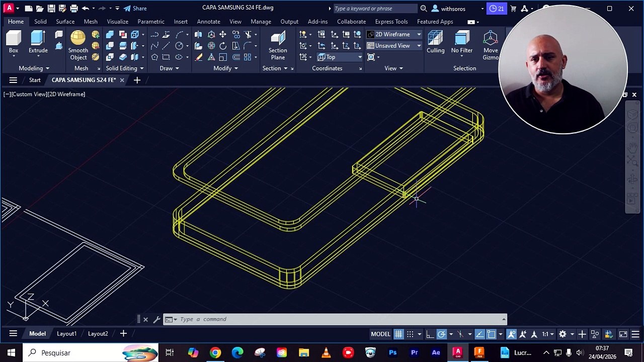Click the Culling selection button
Viewport: 644px width, 362px height.
[x=436, y=42]
